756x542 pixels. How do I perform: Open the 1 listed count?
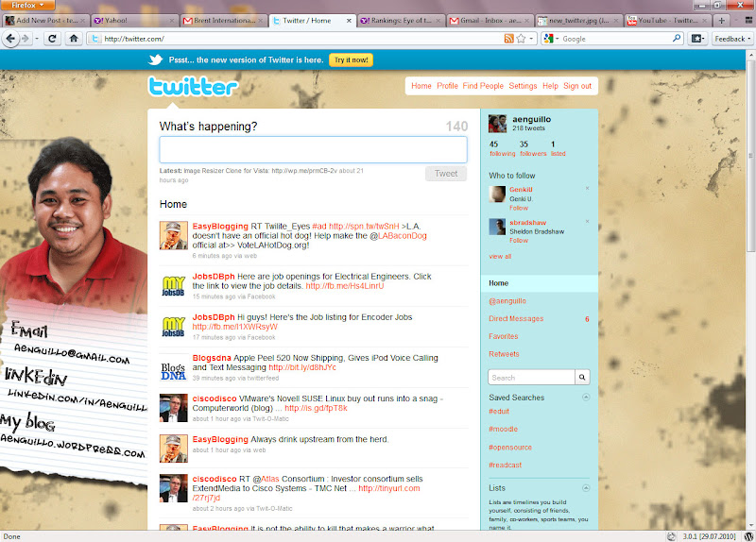click(x=558, y=148)
